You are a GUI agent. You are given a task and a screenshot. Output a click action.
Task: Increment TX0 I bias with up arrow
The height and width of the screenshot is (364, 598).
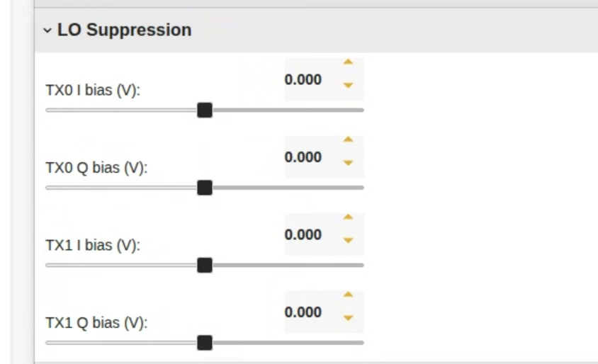(x=347, y=62)
